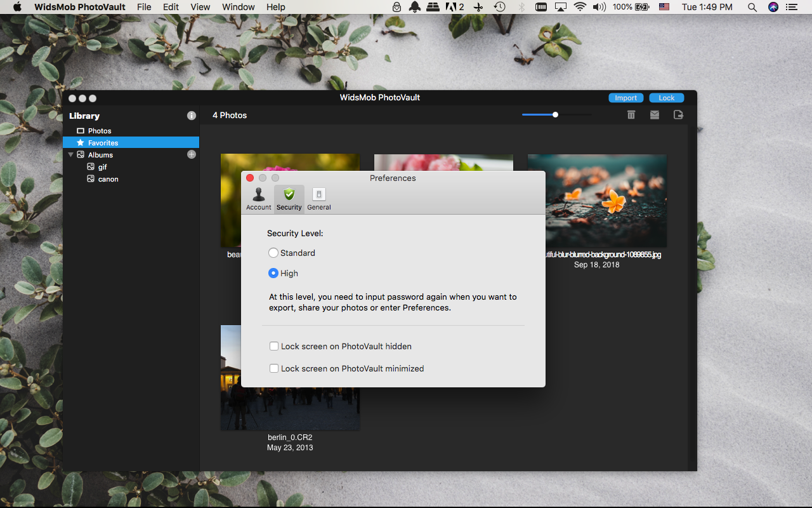Open Spotlight search in menu bar

coord(752,7)
